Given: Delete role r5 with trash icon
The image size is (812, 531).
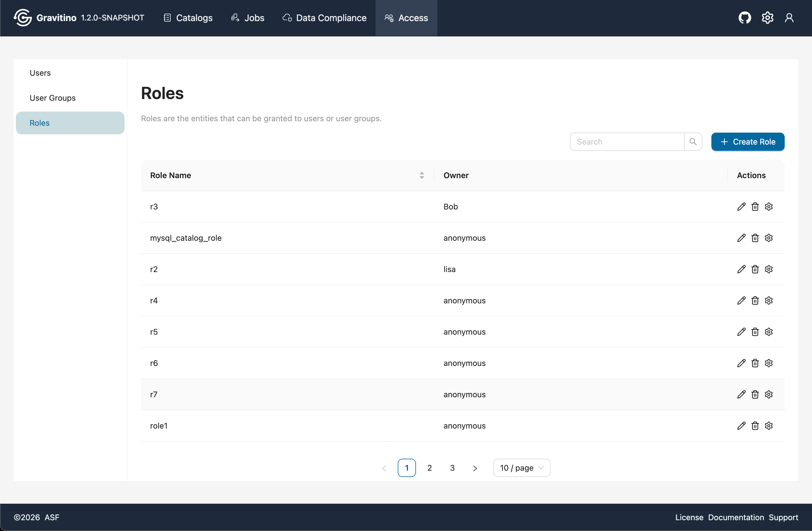Looking at the screenshot, I should 755,332.
